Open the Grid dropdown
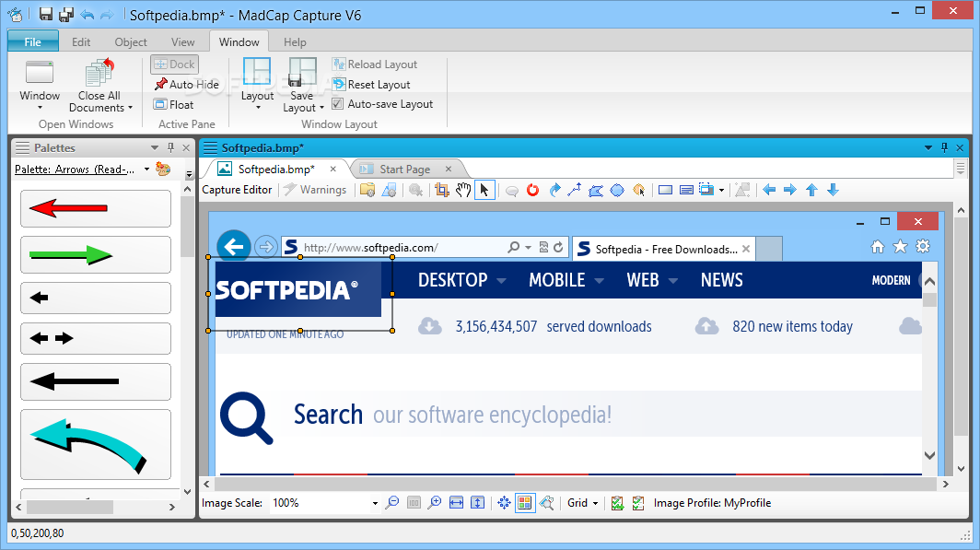Viewport: 980px width, 550px height. coord(582,502)
